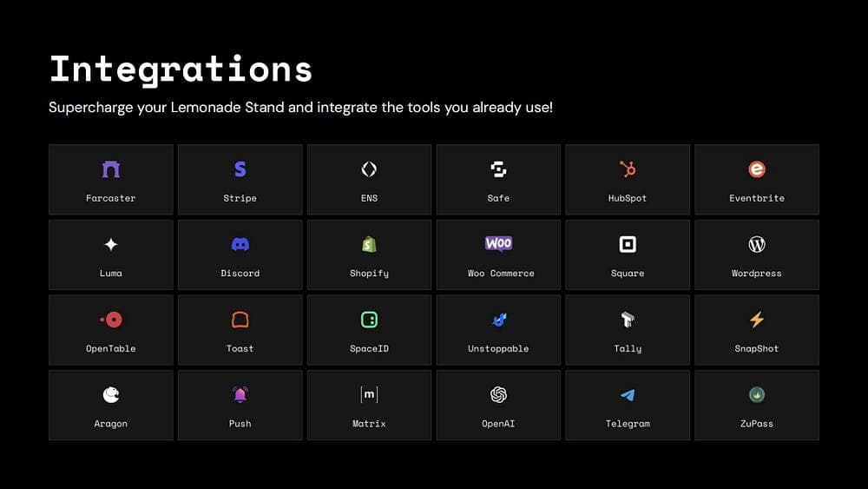Select the Aragon eagle icon
This screenshot has width=868, height=489.
(x=111, y=395)
